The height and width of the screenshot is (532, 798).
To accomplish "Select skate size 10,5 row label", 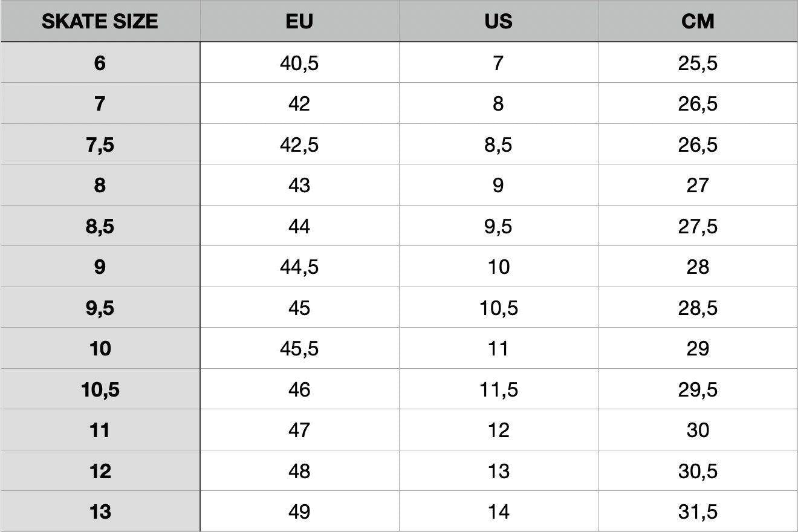I will click(x=100, y=390).
